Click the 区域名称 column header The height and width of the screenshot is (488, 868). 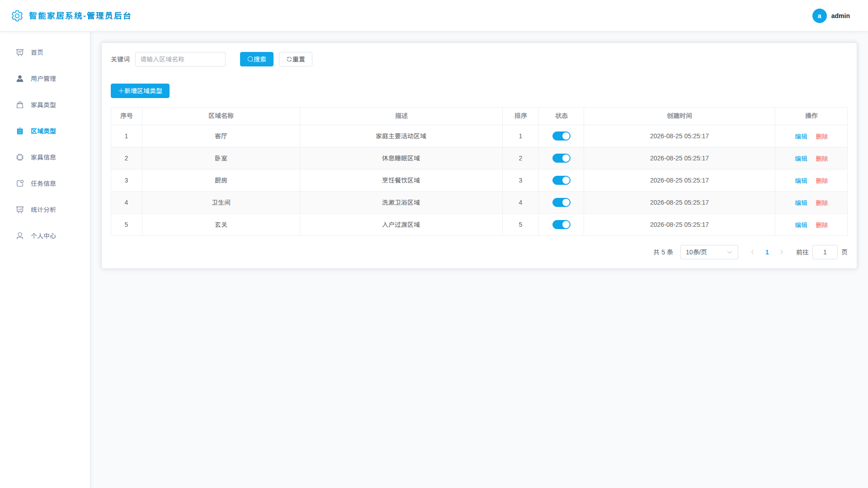[x=221, y=116]
